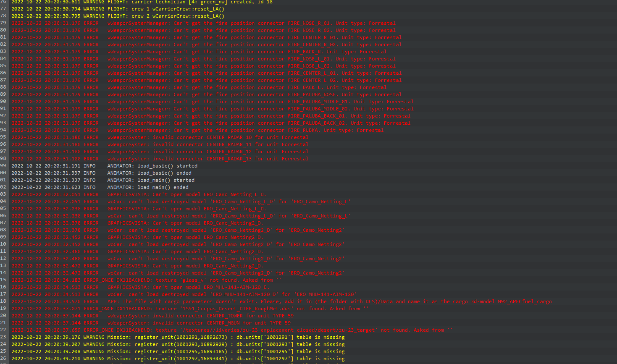Select the zu-23 emplacement texture error line
The width and height of the screenshot is (617, 364).
232,330
